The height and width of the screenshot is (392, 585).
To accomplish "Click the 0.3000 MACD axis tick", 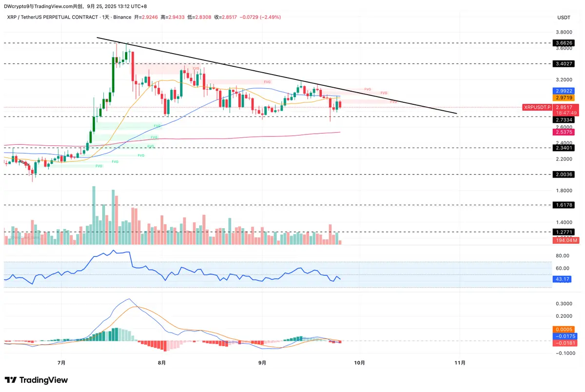I will tap(564, 303).
